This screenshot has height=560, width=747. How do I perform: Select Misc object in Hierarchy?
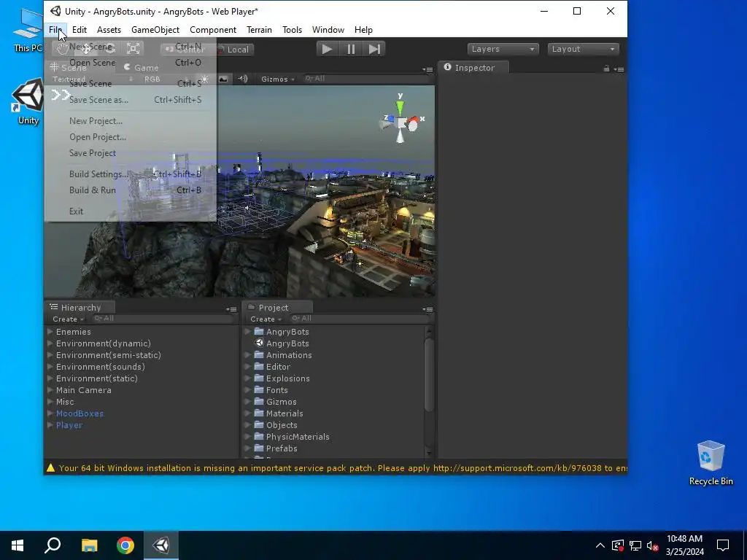pos(65,402)
